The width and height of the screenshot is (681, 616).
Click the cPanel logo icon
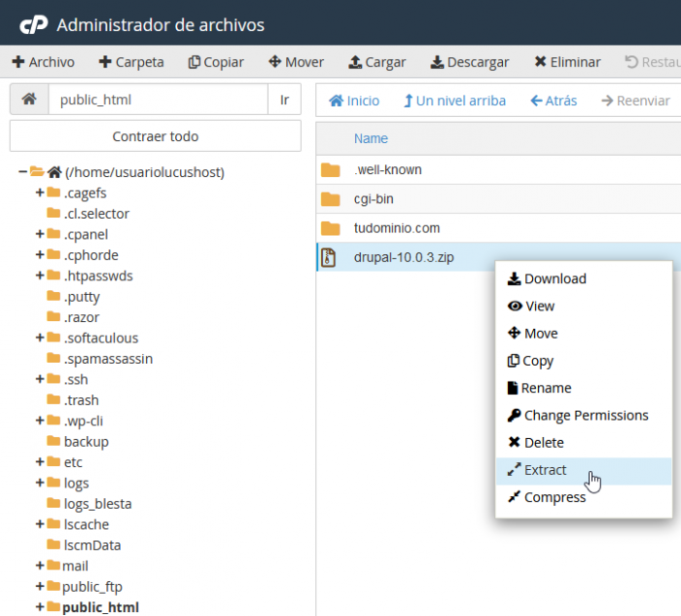click(33, 24)
